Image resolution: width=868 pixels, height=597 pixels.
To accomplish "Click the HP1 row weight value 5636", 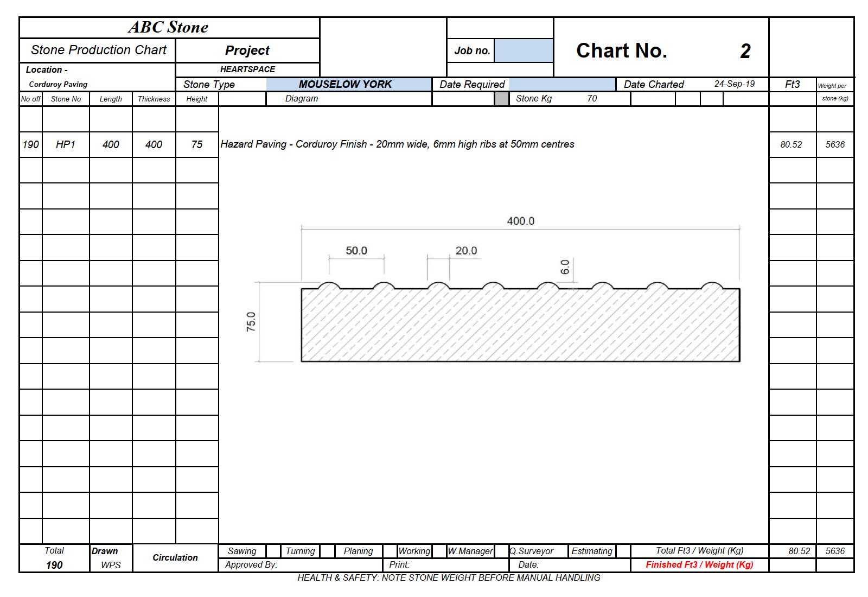I will pos(835,144).
